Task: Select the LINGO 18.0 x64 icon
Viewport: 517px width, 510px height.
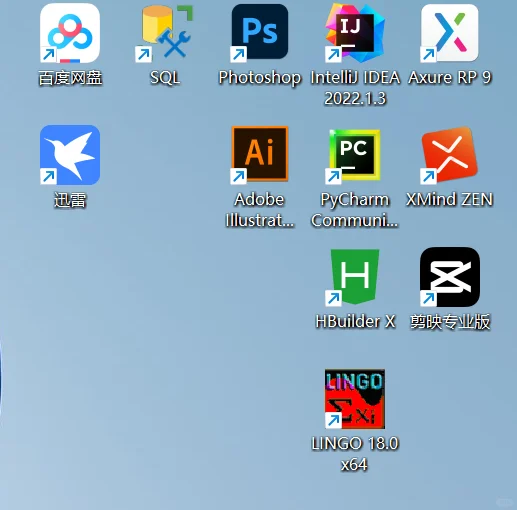Action: click(x=355, y=399)
